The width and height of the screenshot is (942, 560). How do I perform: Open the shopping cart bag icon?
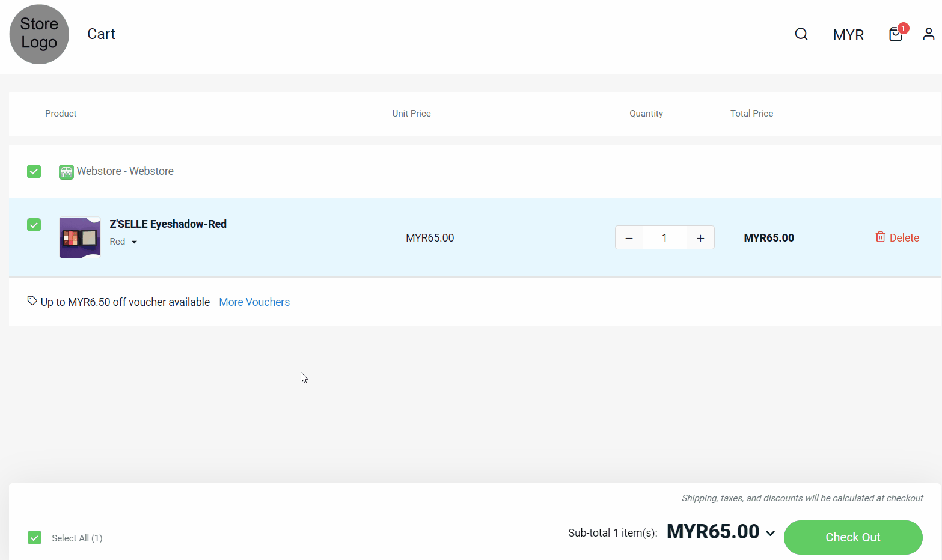(x=896, y=34)
